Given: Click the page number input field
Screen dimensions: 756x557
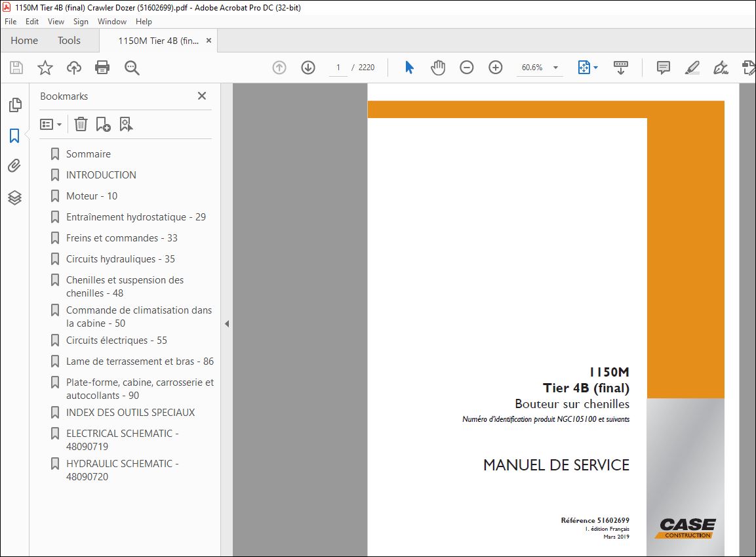Looking at the screenshot, I should tap(338, 68).
